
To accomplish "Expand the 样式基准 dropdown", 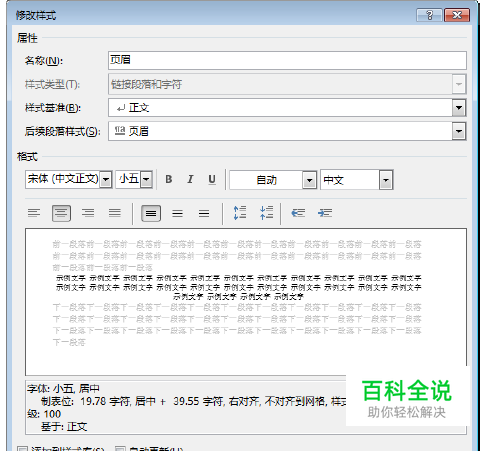I will tap(459, 108).
